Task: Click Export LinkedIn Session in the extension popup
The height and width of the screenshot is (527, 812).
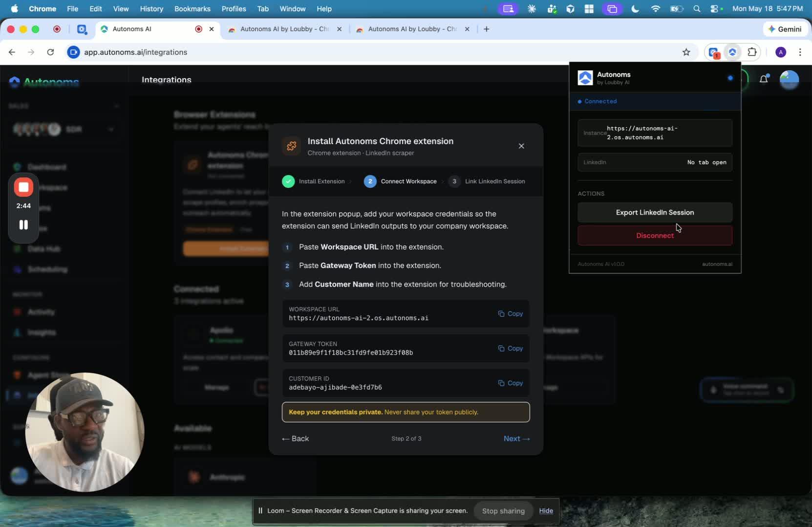Action: point(655,213)
